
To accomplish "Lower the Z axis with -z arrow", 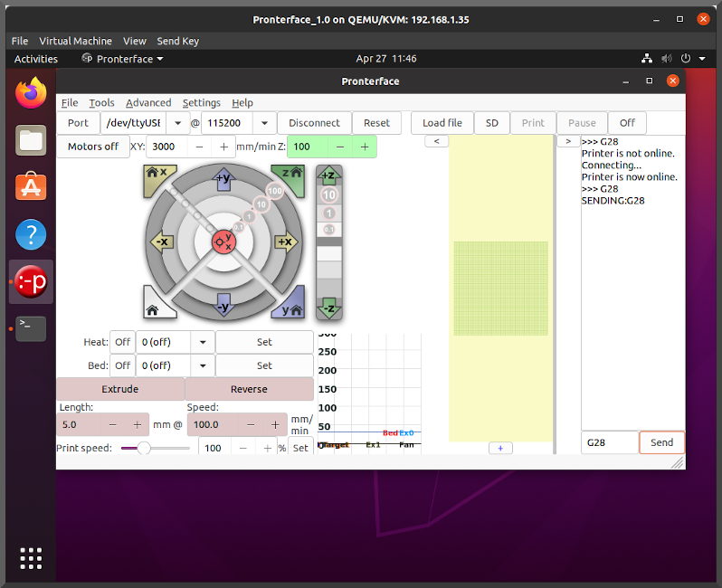I will [x=328, y=308].
